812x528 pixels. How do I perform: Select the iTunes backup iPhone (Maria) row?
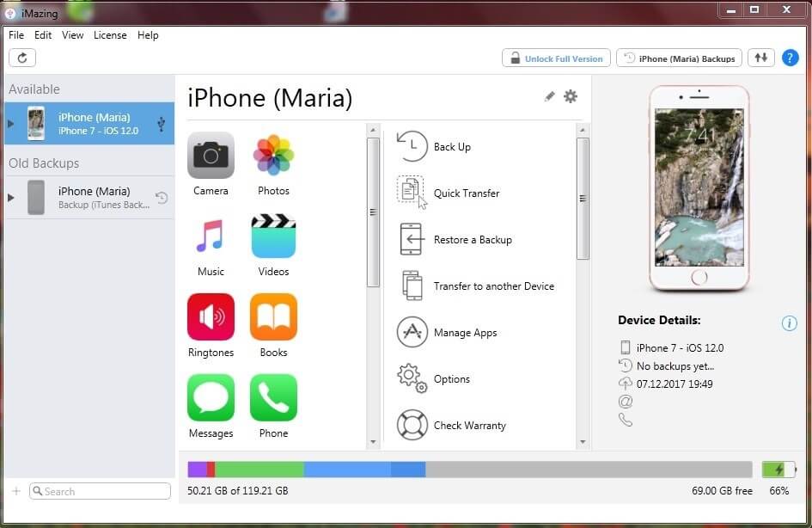[x=89, y=198]
